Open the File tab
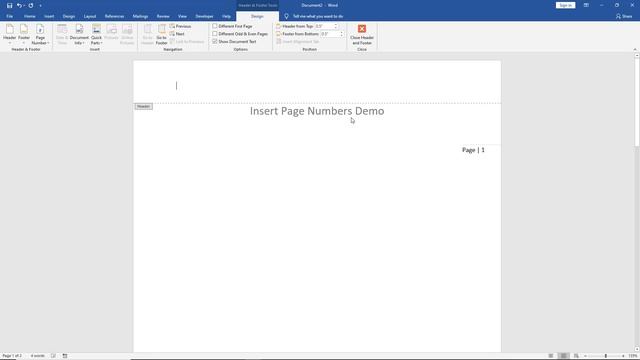The image size is (640, 360). [9, 16]
